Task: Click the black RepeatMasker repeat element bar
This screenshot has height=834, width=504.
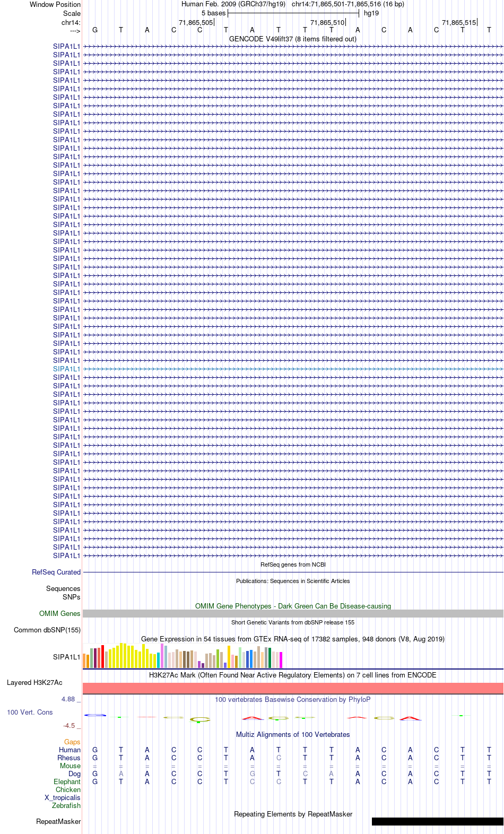Action: 438,821
